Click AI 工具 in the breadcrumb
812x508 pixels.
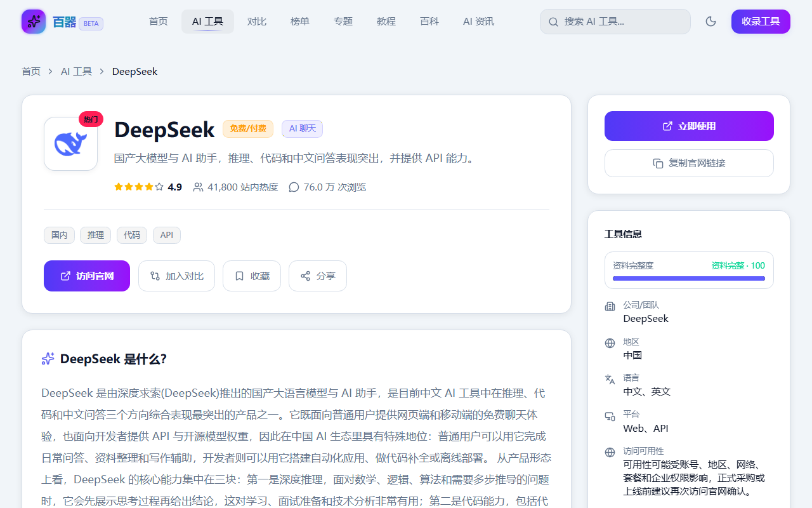[x=76, y=72]
